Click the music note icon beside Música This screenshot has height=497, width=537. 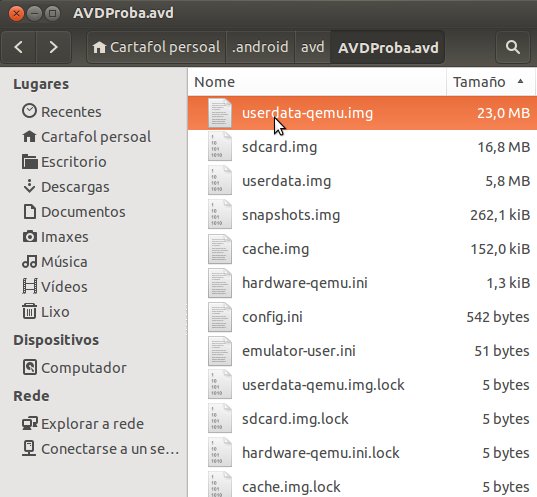tap(29, 261)
